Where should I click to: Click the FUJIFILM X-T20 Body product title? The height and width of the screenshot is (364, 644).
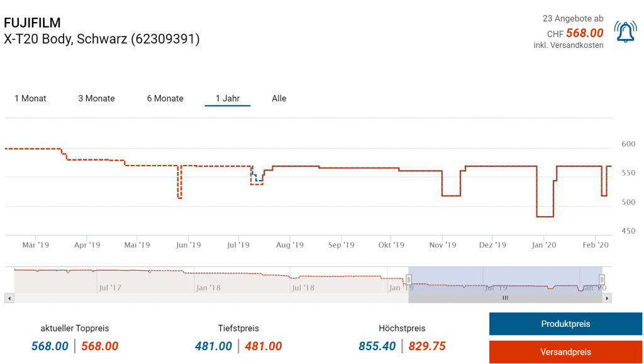point(101,31)
